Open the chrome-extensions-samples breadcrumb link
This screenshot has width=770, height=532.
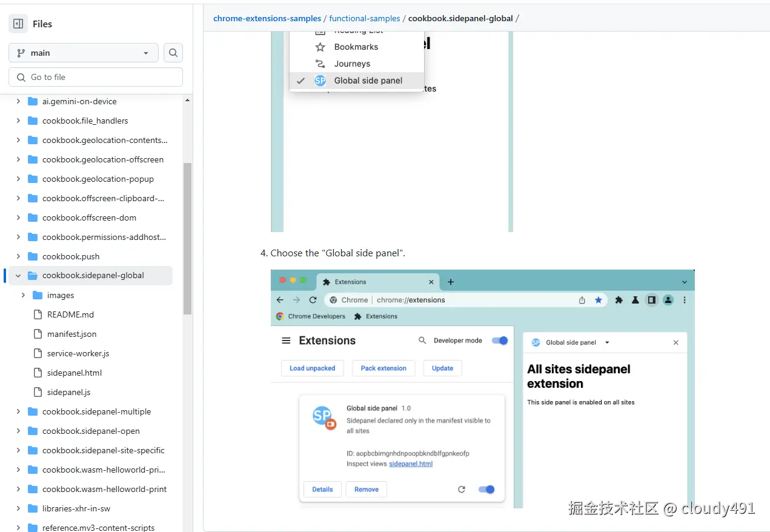(x=267, y=18)
